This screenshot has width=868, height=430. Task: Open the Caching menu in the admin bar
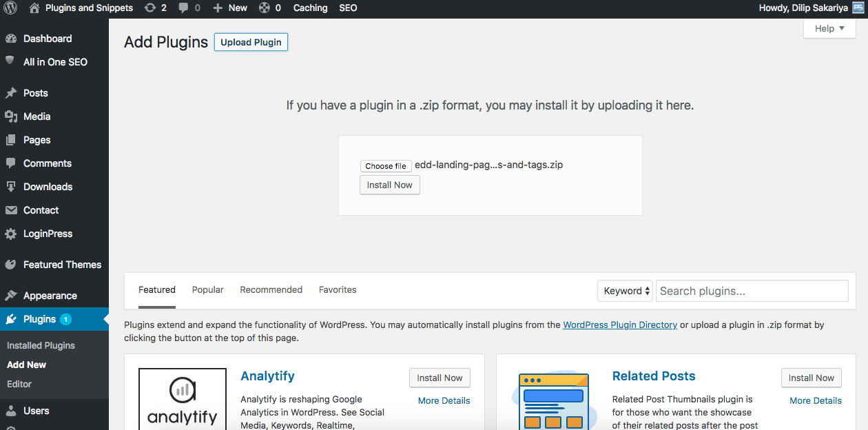pyautogui.click(x=311, y=8)
